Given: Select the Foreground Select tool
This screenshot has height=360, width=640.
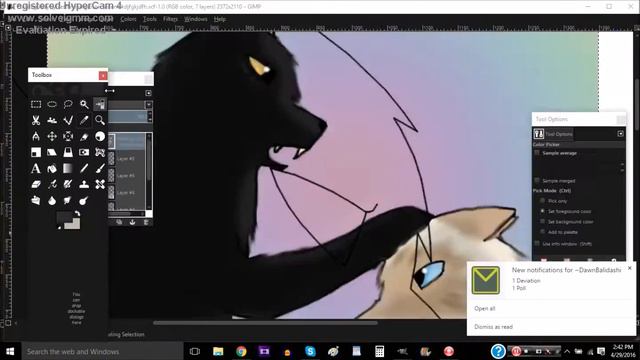Looking at the screenshot, I should 52,120.
